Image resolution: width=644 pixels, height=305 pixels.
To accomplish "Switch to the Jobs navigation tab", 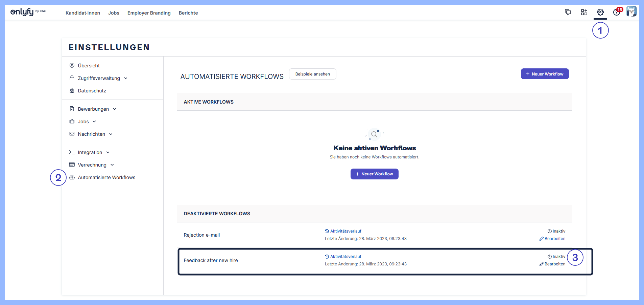I will 114,13.
